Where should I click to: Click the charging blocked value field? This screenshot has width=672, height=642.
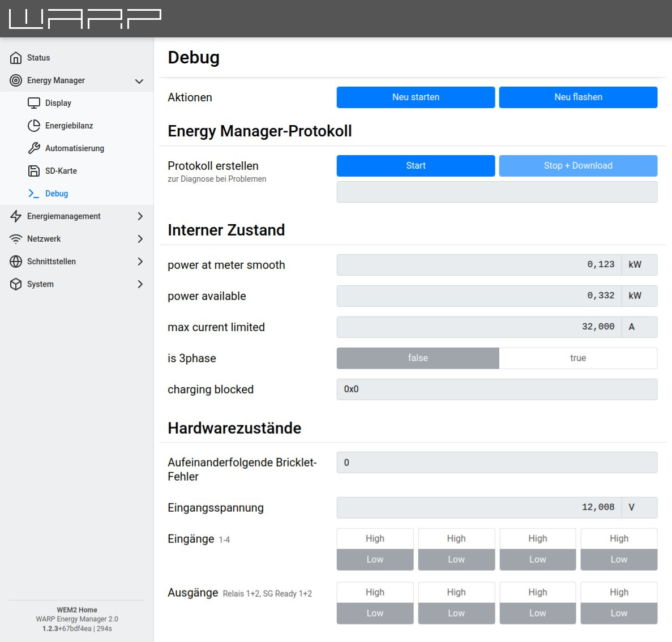click(496, 390)
